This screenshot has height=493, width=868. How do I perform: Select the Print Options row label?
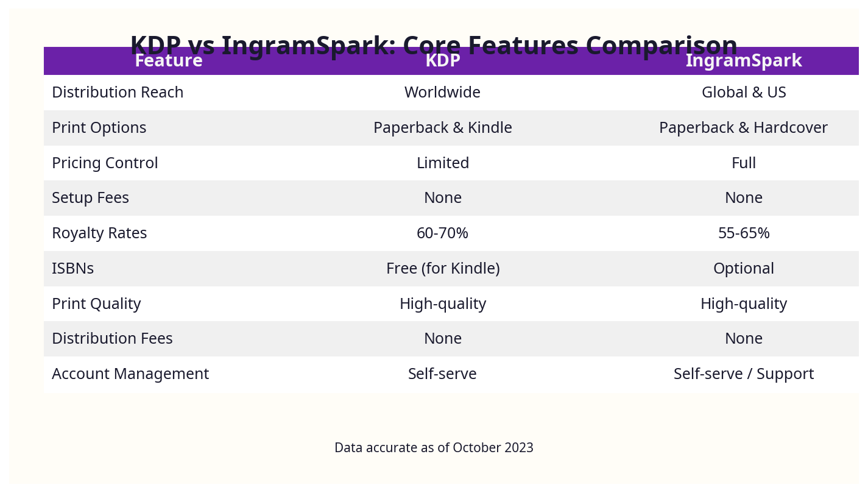[x=99, y=127]
